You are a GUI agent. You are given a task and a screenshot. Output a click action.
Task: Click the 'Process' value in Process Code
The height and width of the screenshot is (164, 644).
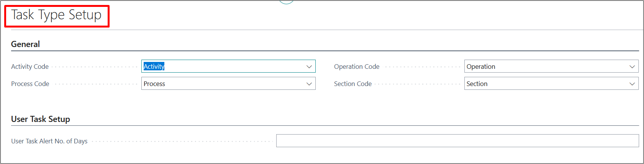pyautogui.click(x=154, y=84)
